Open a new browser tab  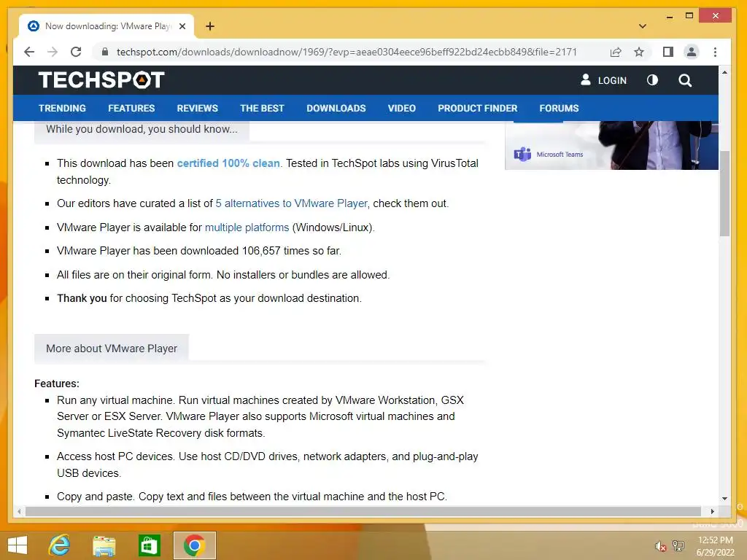[209, 26]
